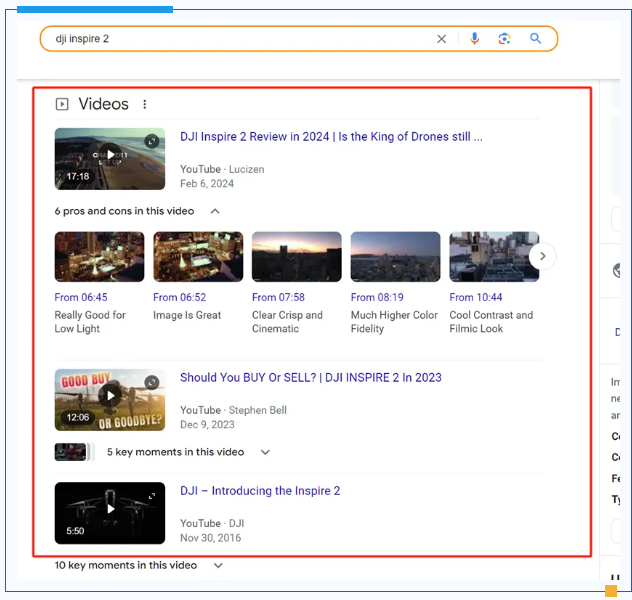
Task: Open 'Clear Crisp and Cinematic' thumbnail
Action: (x=297, y=257)
